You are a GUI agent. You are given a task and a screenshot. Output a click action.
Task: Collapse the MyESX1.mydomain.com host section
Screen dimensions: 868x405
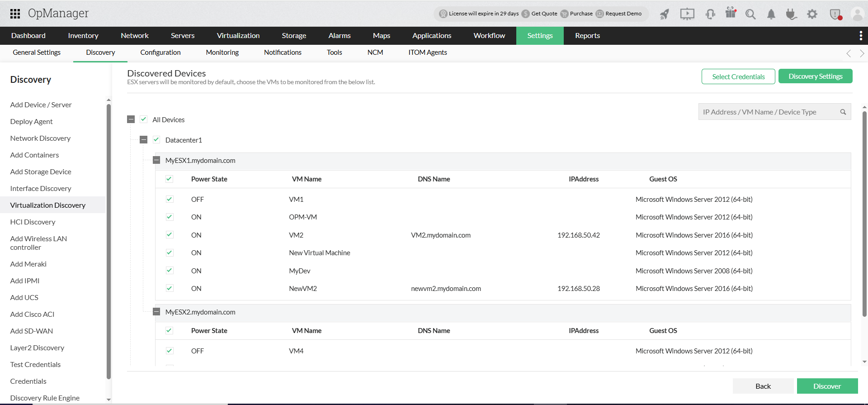click(x=156, y=160)
